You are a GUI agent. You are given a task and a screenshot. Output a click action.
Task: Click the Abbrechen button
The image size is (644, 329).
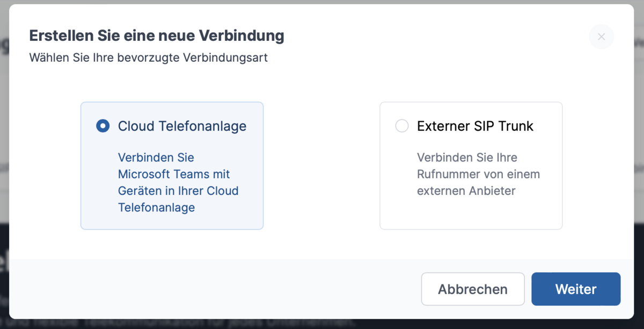[x=472, y=289]
